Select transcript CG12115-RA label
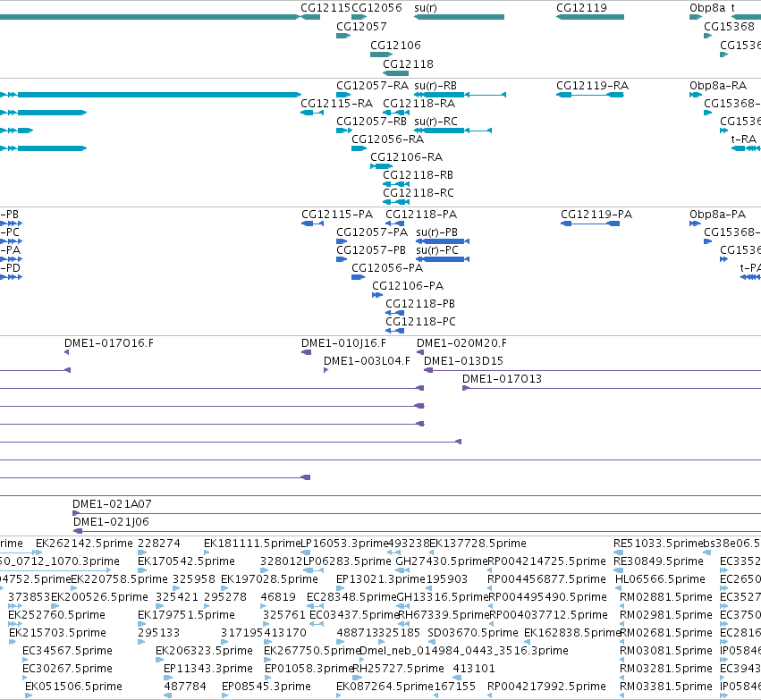Viewport: 761px width, 700px height. click(336, 104)
